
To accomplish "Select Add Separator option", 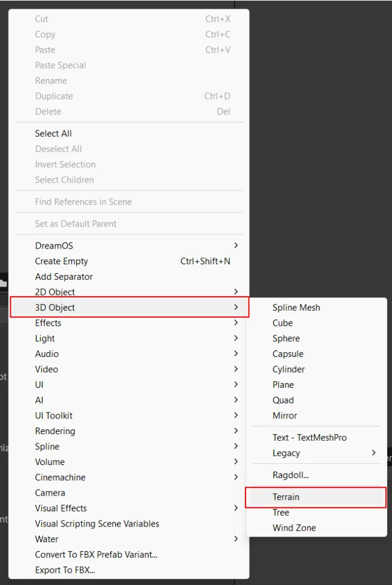I will click(x=128, y=277).
